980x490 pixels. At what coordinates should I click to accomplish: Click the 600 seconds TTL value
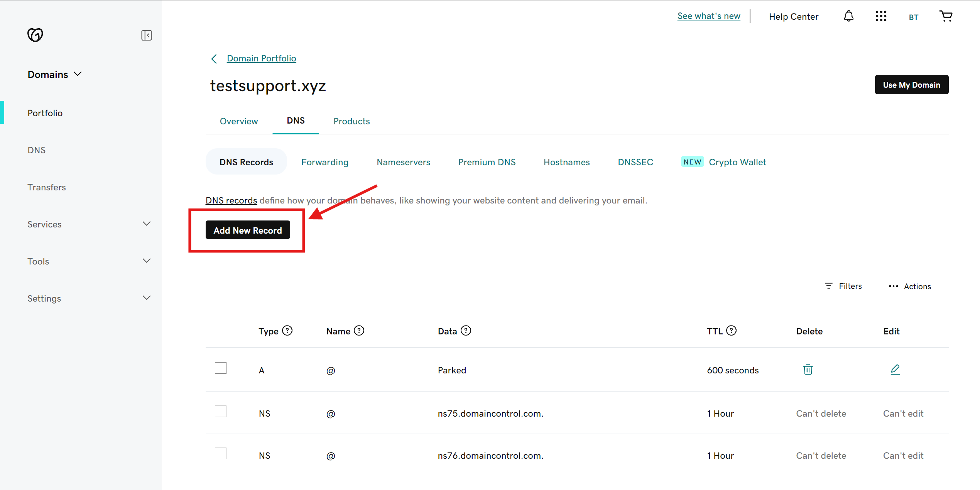(733, 370)
